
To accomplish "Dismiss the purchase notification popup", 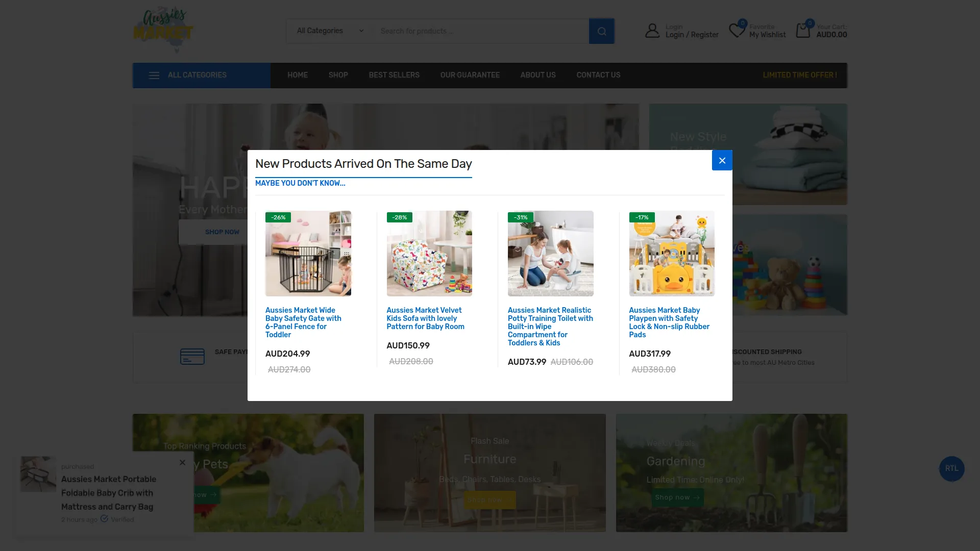I will (x=182, y=463).
